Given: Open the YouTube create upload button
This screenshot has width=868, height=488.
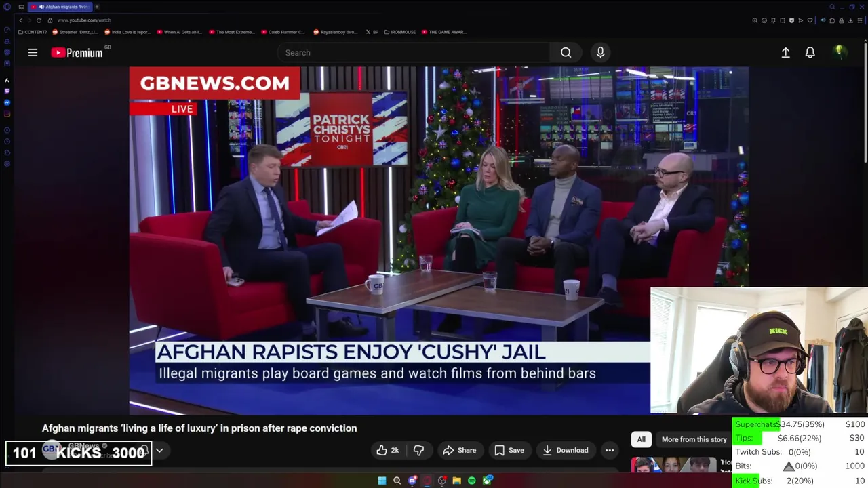Looking at the screenshot, I should pos(785,52).
